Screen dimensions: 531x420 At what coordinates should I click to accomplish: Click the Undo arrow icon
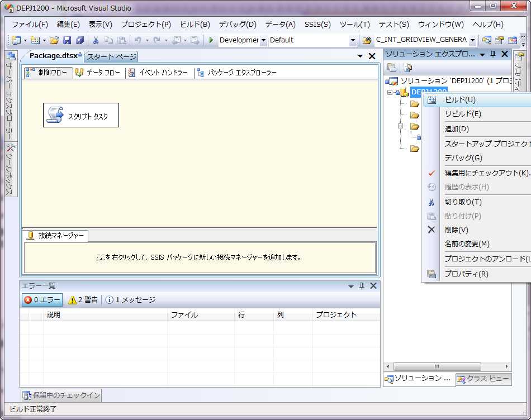point(138,40)
